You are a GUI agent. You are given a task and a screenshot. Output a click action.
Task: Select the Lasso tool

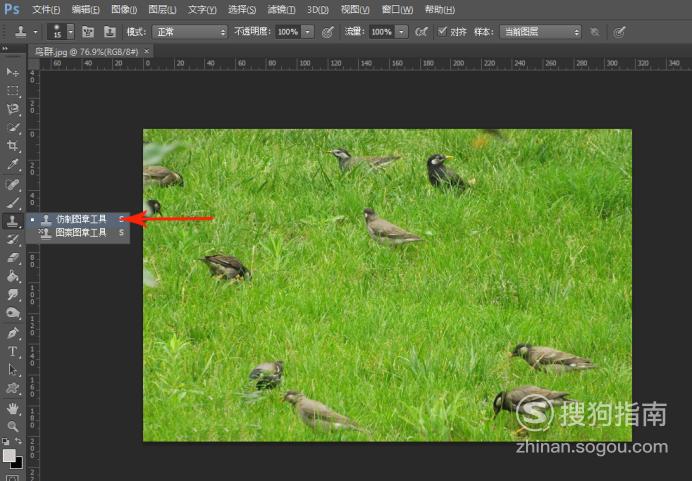pyautogui.click(x=12, y=109)
